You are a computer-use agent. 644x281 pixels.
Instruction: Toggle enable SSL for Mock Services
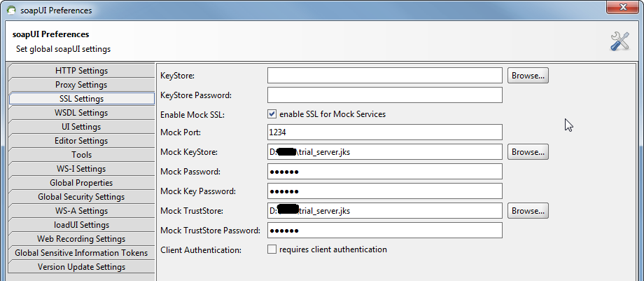(x=272, y=114)
